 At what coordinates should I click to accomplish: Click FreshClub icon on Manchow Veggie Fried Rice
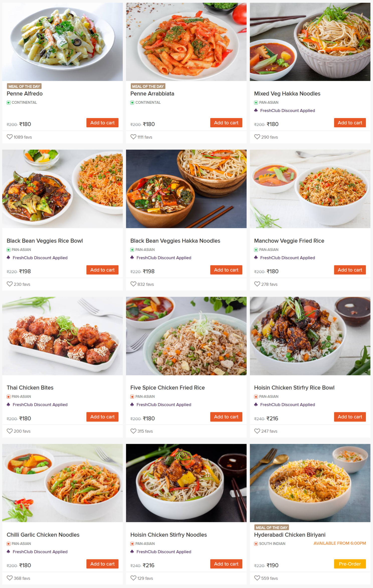(x=256, y=257)
